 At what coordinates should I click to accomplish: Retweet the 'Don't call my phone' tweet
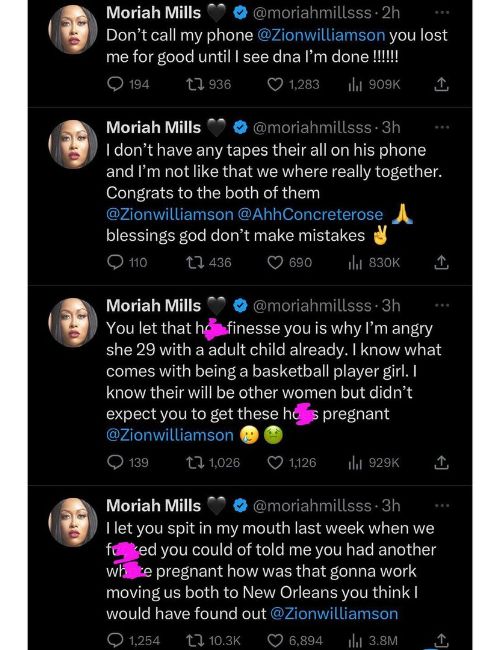click(x=208, y=85)
